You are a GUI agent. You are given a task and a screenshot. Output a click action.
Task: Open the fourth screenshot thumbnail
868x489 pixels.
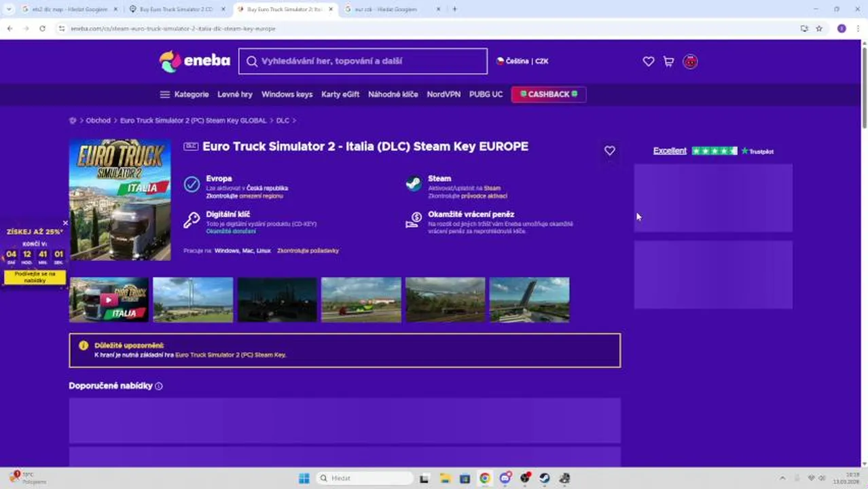(361, 300)
